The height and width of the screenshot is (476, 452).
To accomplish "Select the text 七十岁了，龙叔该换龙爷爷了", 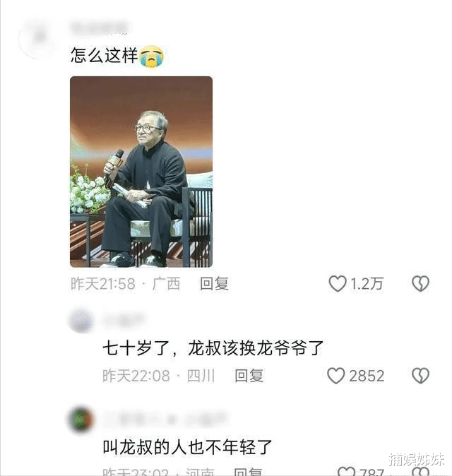I will coord(213,348).
